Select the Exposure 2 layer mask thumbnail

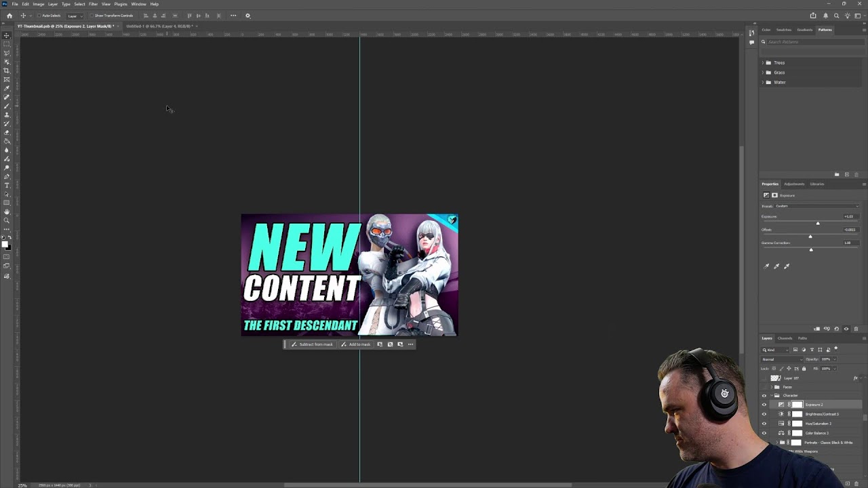pos(797,405)
